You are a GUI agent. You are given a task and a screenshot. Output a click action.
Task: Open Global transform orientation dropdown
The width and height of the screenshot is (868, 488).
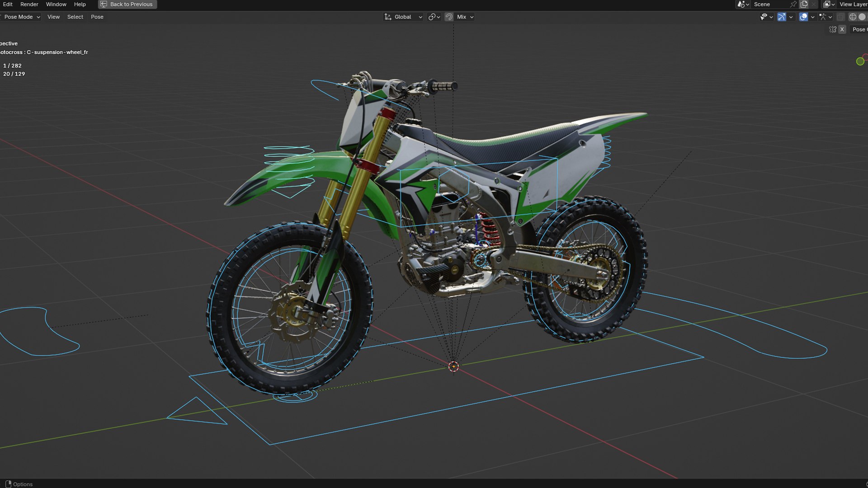[x=403, y=17]
